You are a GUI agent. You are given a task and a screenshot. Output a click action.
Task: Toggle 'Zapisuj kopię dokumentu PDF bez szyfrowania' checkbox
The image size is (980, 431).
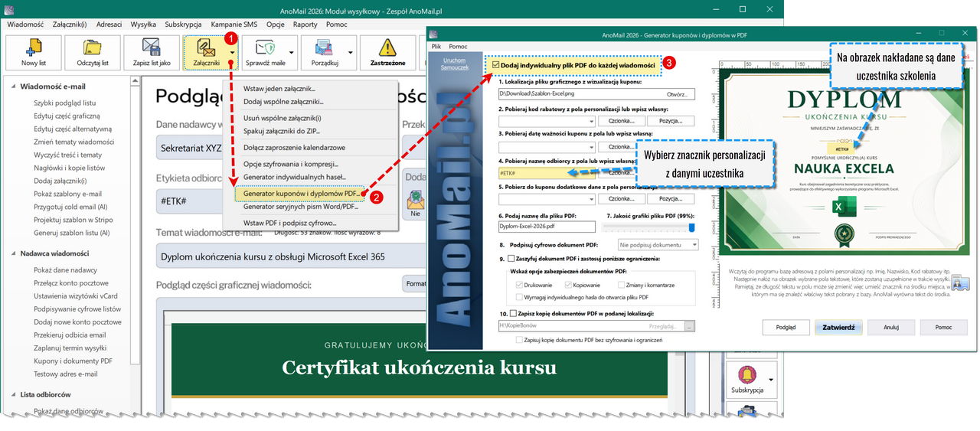519,339
